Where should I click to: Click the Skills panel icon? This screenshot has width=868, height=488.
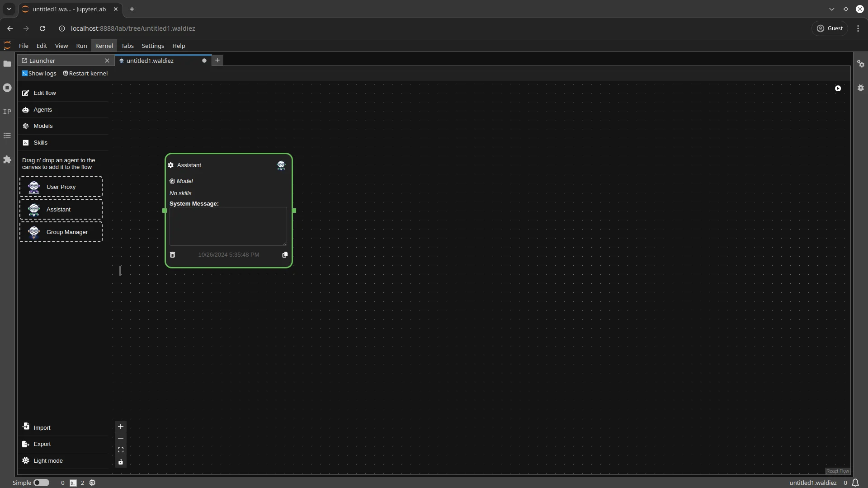pos(26,142)
